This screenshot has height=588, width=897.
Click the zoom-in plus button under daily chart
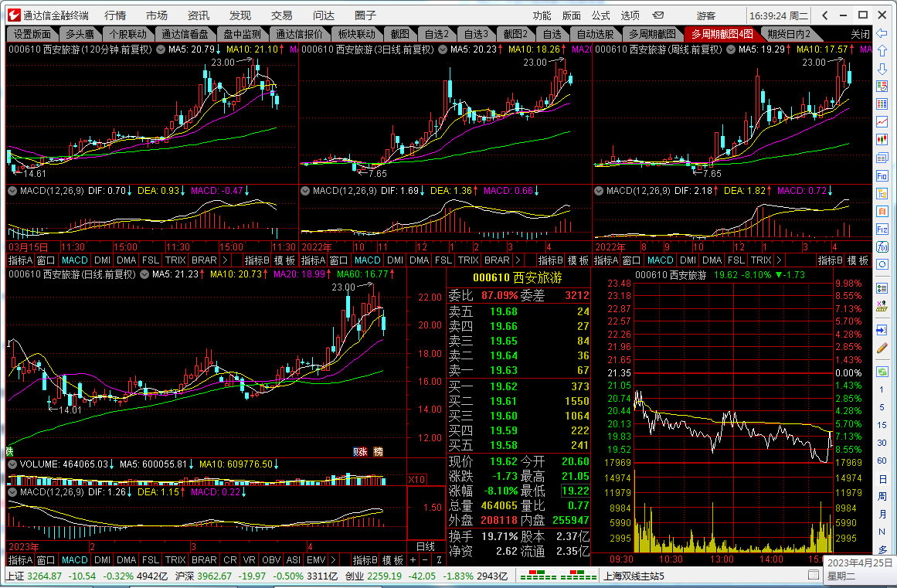[x=413, y=560]
